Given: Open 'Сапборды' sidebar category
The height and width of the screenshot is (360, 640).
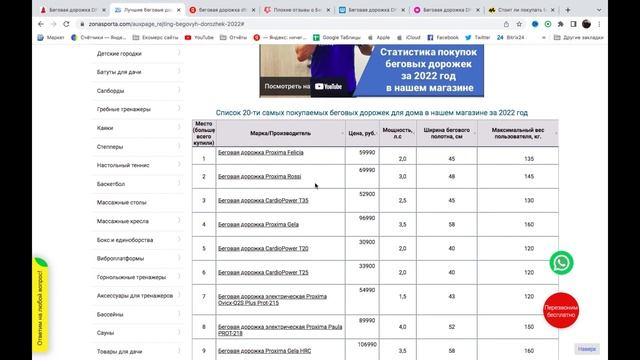Looking at the screenshot, I should click(x=110, y=91).
